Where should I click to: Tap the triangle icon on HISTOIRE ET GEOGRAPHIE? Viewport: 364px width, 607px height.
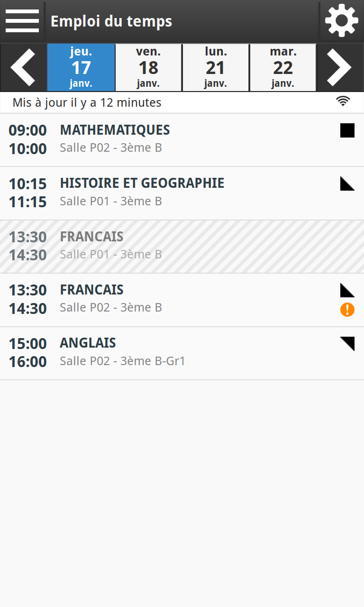point(347,184)
